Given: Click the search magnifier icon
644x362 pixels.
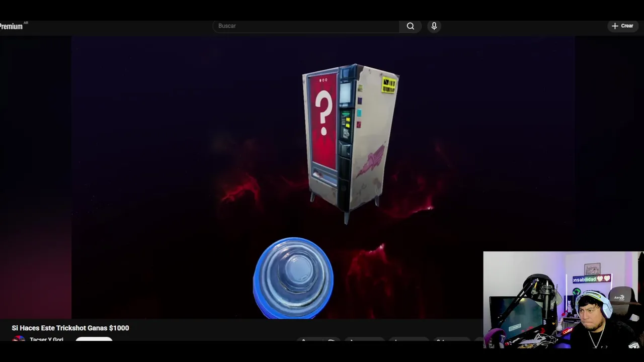Looking at the screenshot, I should (x=411, y=26).
